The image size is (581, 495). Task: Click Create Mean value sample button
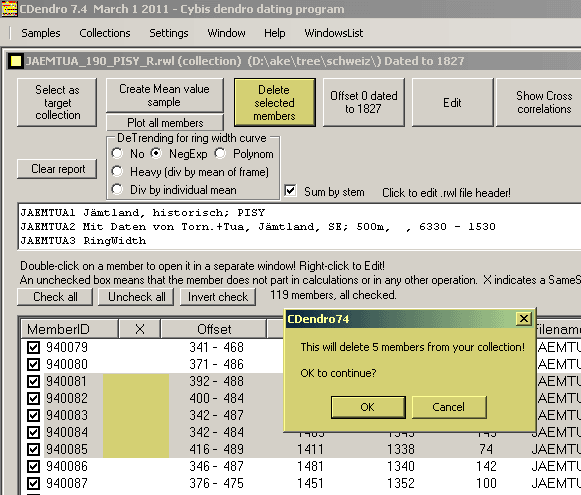165,95
